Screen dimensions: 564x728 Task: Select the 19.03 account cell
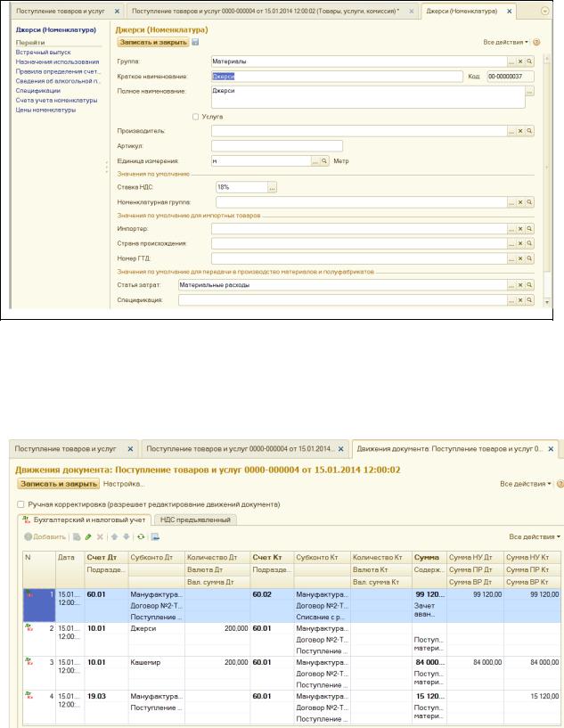pos(106,697)
